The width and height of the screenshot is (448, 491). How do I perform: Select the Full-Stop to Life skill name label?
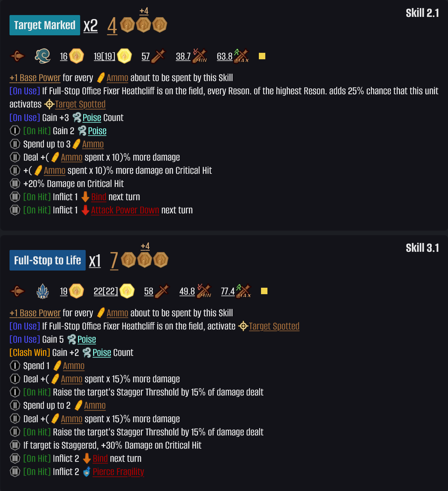(x=48, y=260)
